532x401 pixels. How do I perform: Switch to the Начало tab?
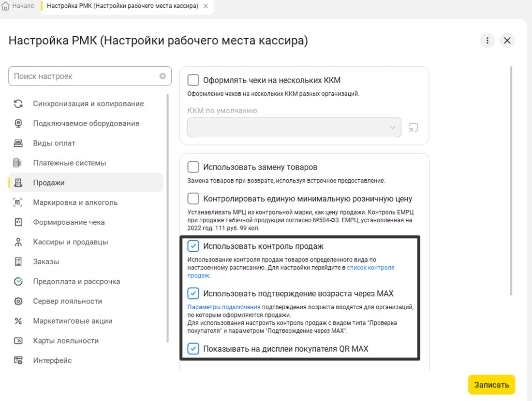[x=19, y=6]
